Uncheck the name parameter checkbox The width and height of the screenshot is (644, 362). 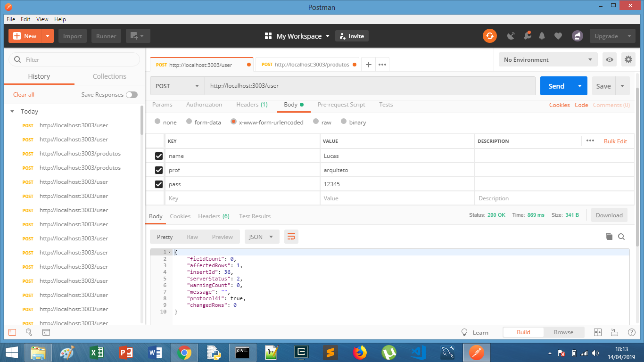click(159, 156)
